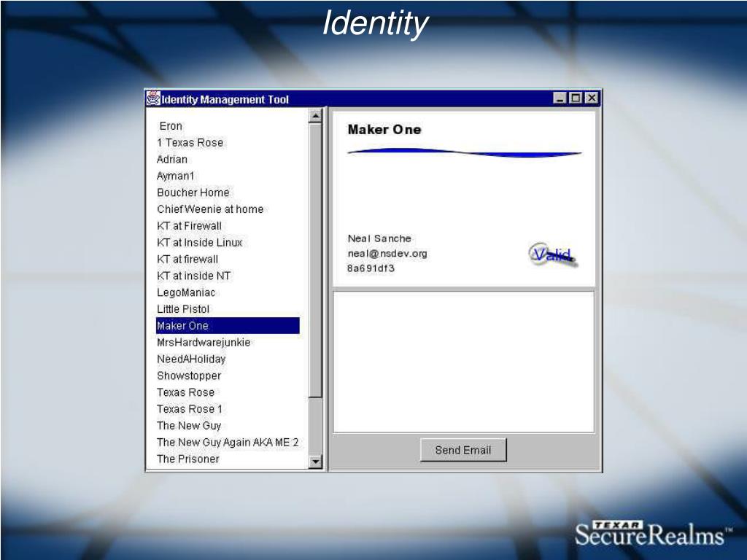Viewport: 747px width, 560px height.
Task: Select the 1 Texas Rose entry
Action: (190, 143)
